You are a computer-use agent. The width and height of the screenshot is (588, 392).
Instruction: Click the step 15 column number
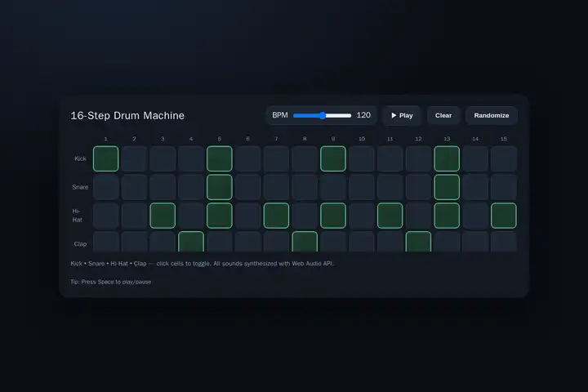click(504, 139)
